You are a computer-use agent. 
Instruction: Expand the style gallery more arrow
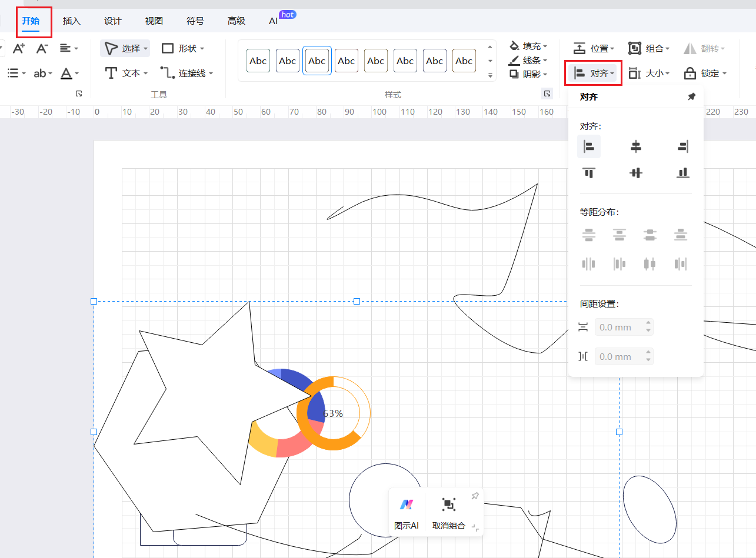490,76
